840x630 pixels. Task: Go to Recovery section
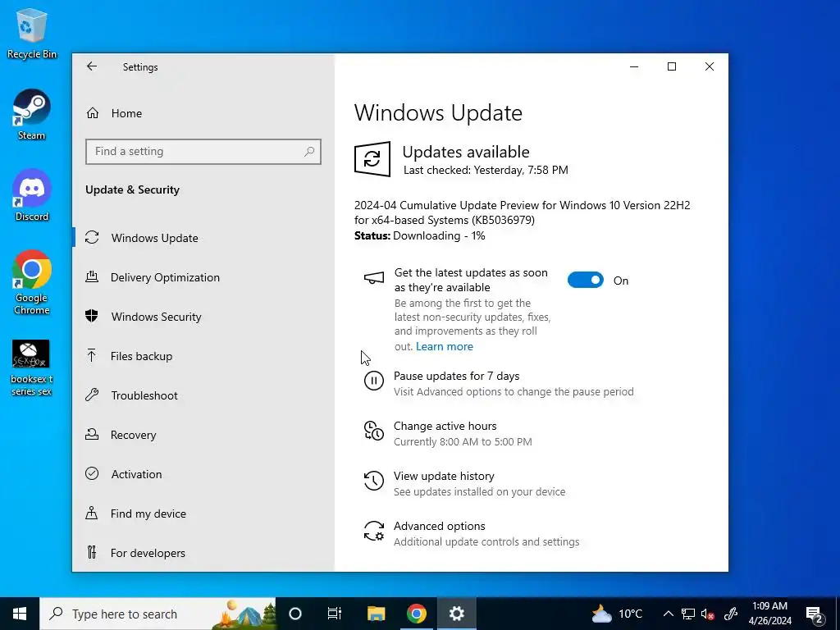point(203,435)
